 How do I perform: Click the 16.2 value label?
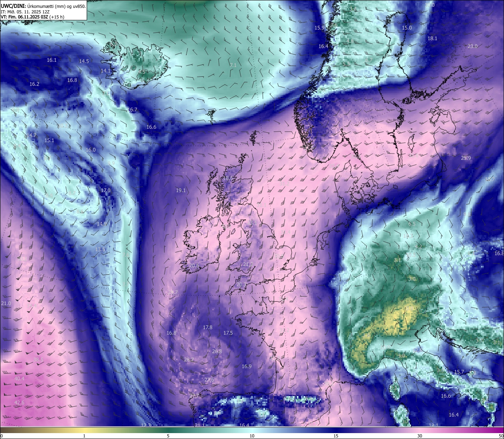click(x=34, y=84)
